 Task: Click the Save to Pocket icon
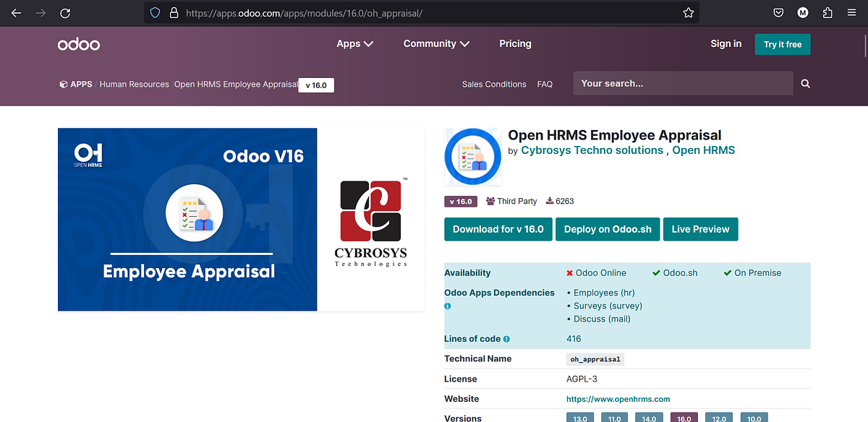(778, 12)
